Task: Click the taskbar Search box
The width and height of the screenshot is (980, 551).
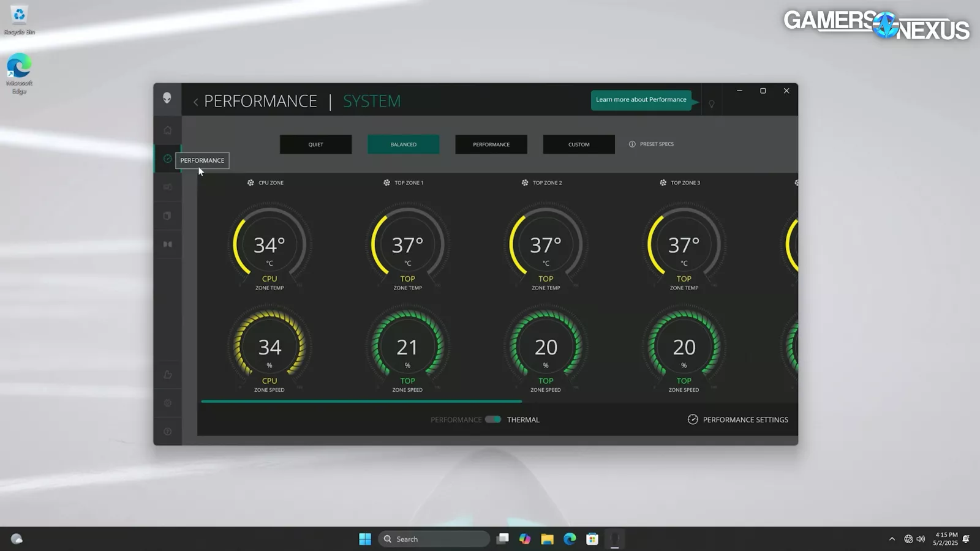Action: (434, 539)
